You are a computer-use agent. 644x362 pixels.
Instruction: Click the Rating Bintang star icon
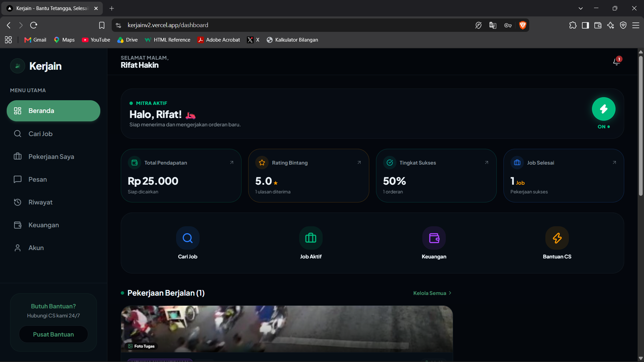pos(262,163)
